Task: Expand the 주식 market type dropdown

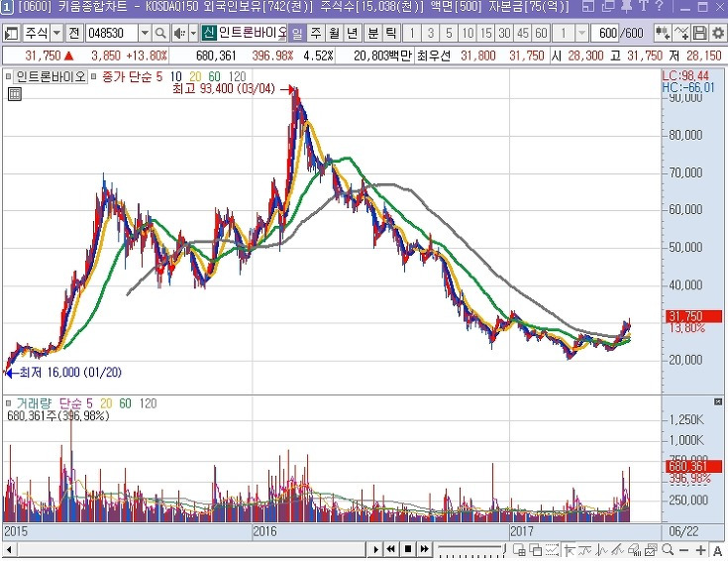Action: point(56,33)
